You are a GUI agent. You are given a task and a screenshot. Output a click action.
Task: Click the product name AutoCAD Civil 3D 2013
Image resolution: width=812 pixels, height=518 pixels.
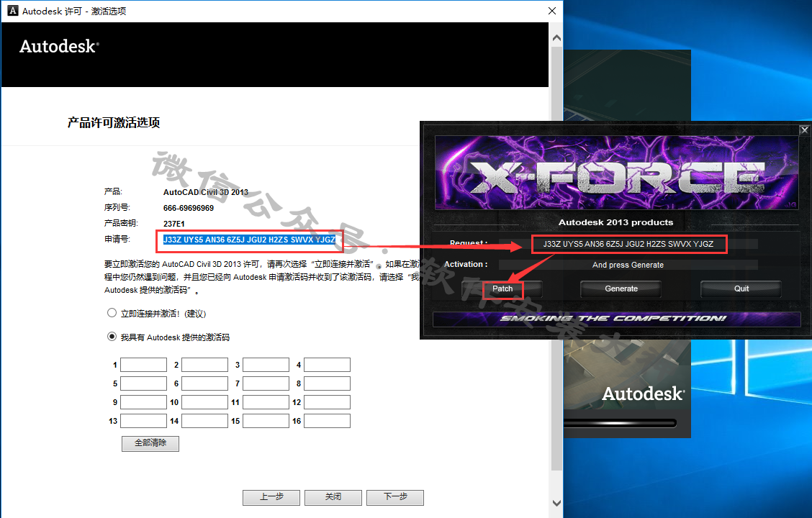click(x=206, y=192)
